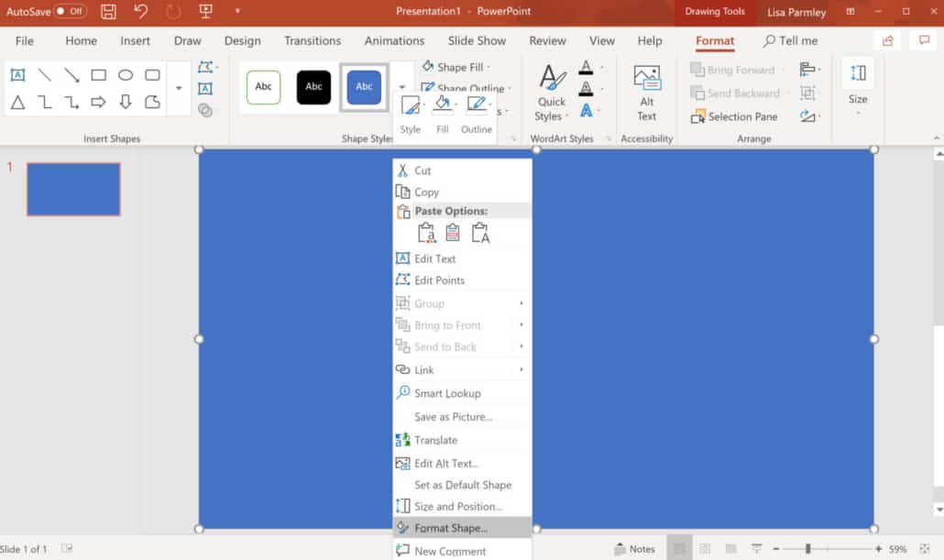This screenshot has height=560, width=944.
Task: Select the blue Abc shape style
Action: [364, 87]
